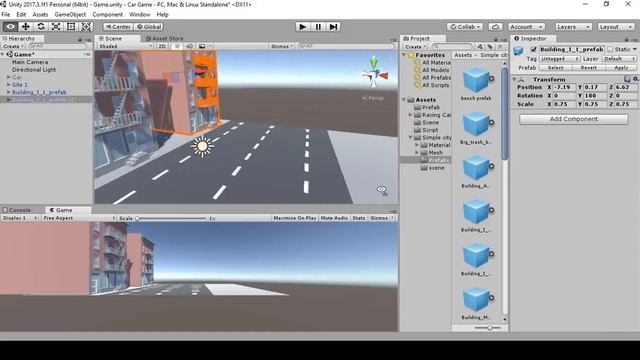640x360 pixels.
Task: Click prefab Revert button
Action: click(588, 68)
